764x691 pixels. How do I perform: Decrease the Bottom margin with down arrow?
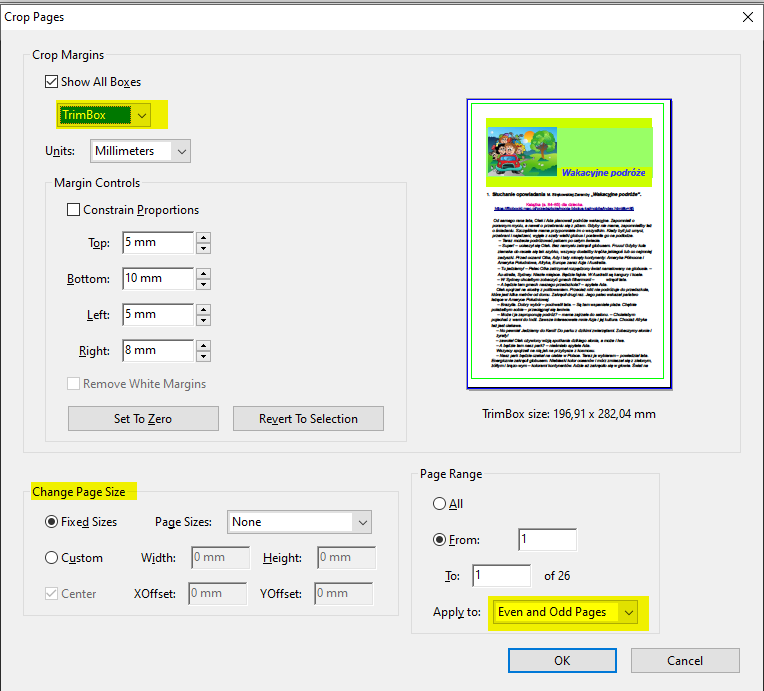203,284
